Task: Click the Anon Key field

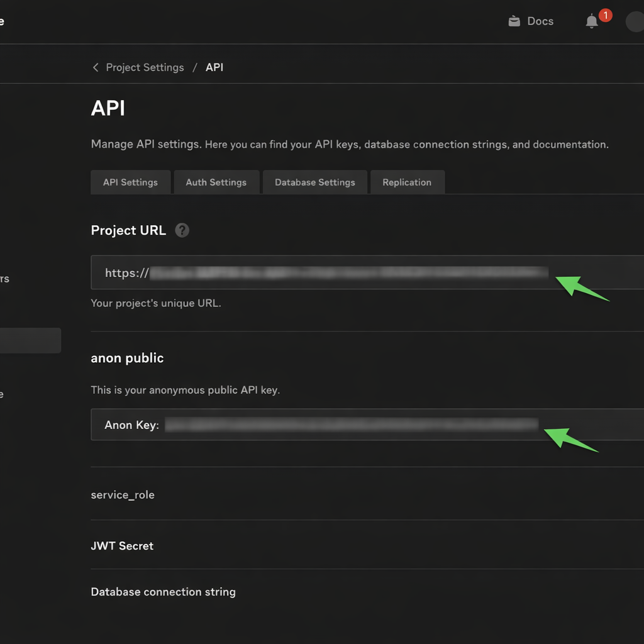Action: pyautogui.click(x=352, y=425)
